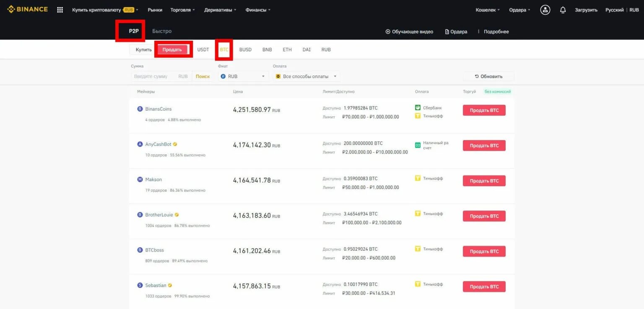Open BrotherLouie maker name link
Viewport: 644px width, 309px height.
coord(159,215)
